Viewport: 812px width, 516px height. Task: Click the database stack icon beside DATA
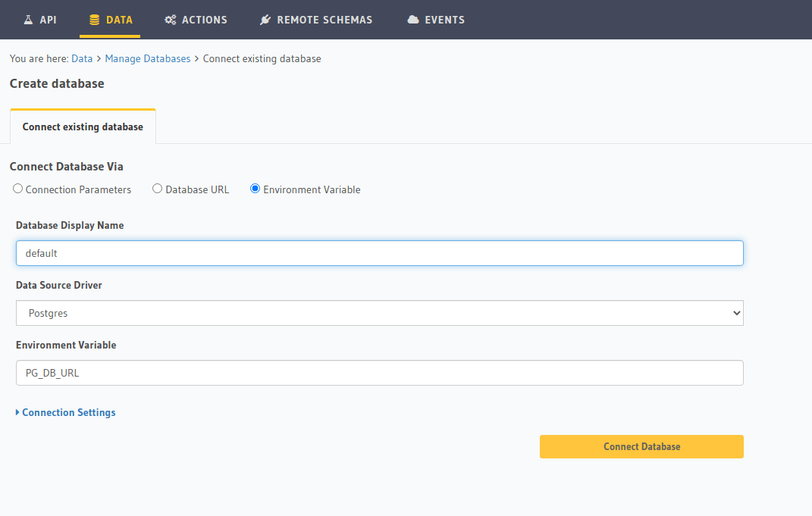coord(94,20)
